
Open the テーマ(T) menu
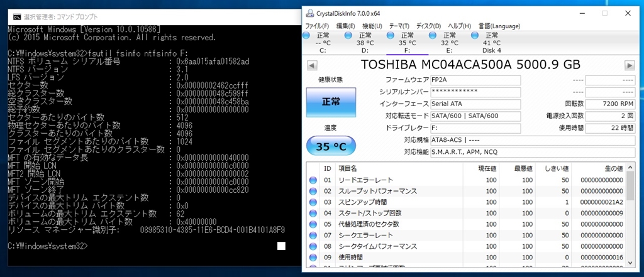(x=399, y=26)
